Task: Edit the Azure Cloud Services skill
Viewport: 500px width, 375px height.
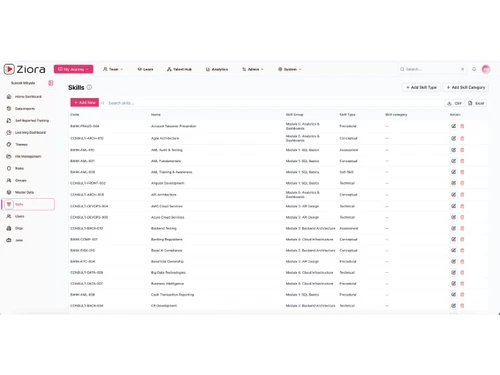Action: [453, 217]
